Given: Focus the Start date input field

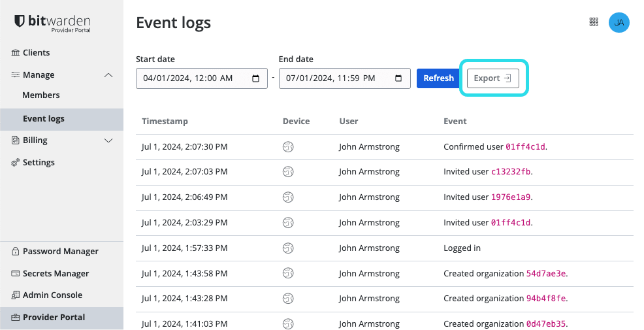Looking at the screenshot, I should 202,78.
